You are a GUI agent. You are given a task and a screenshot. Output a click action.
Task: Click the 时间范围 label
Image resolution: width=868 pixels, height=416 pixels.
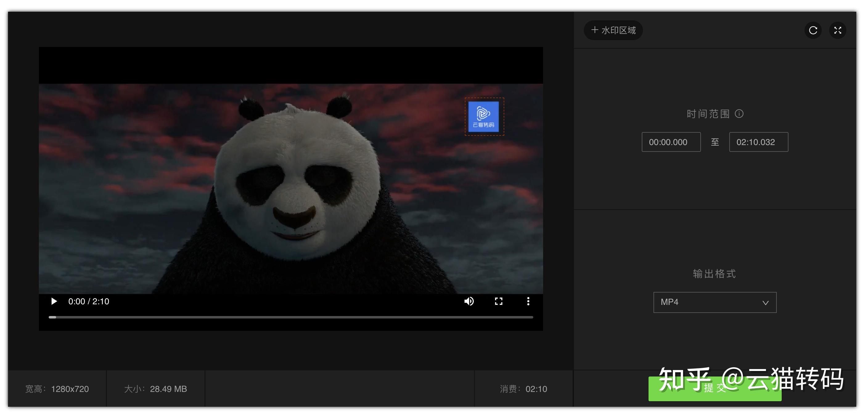(708, 114)
